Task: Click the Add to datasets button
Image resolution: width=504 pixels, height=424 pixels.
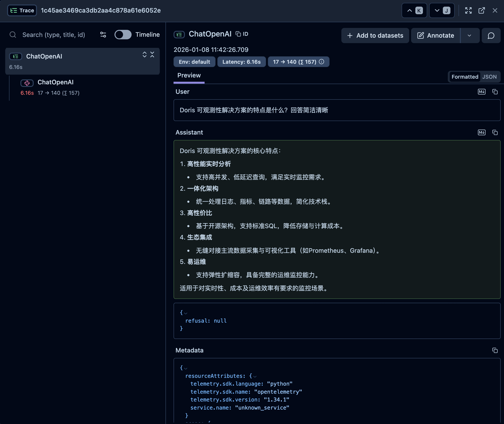Action: [375, 36]
